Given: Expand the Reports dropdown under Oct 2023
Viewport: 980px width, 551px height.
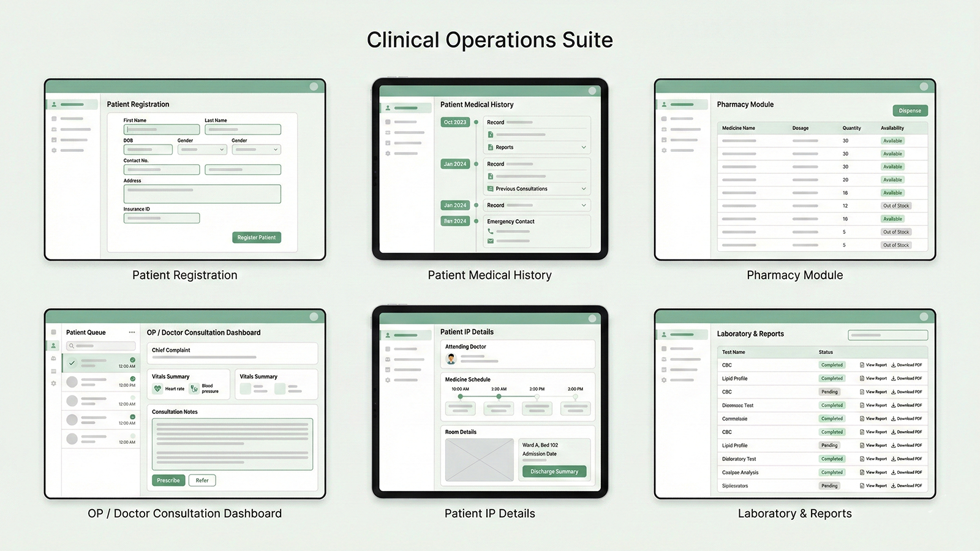Looking at the screenshot, I should [x=584, y=148].
